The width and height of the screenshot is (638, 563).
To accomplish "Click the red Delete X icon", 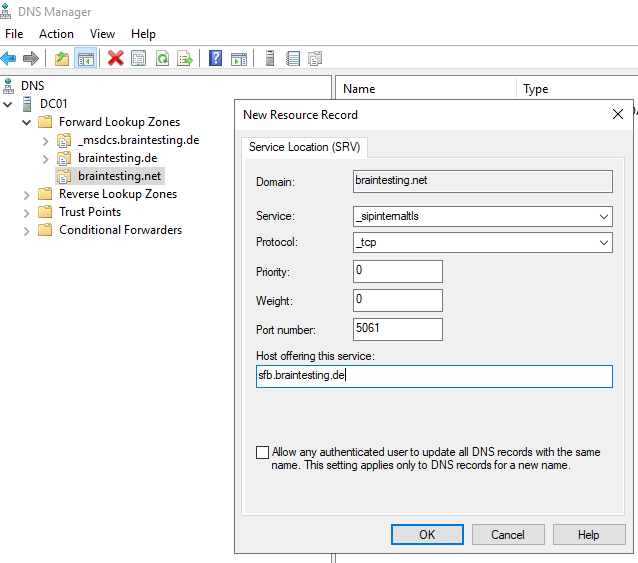I will (116, 59).
